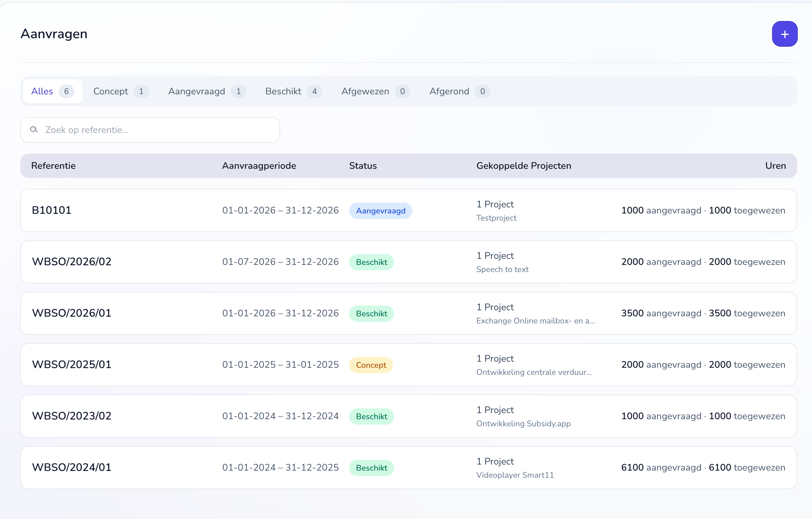The width and height of the screenshot is (812, 519).
Task: Click period 01-01-2025 – 31-01-2025
Action: pyautogui.click(x=280, y=365)
